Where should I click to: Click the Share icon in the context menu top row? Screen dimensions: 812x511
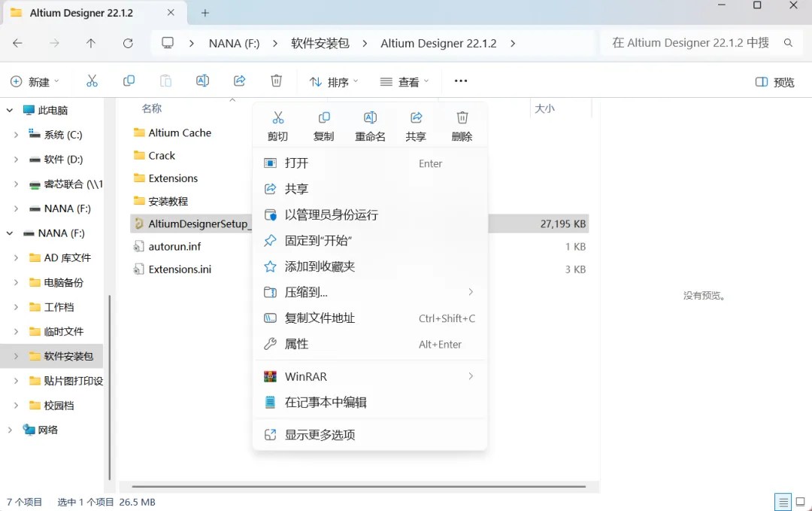[417, 117]
